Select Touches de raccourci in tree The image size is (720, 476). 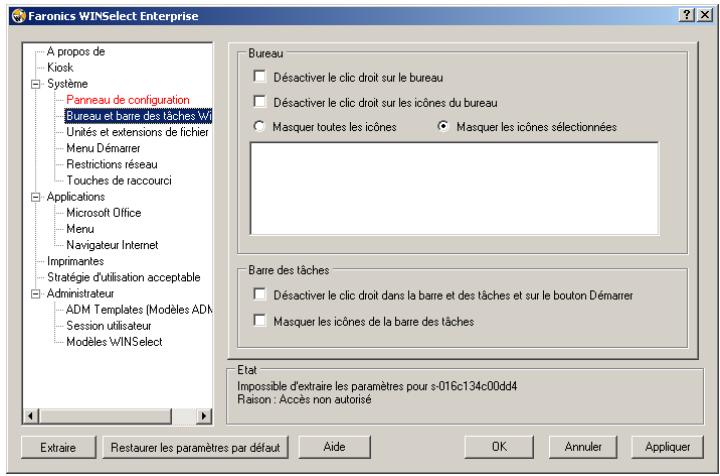119,180
